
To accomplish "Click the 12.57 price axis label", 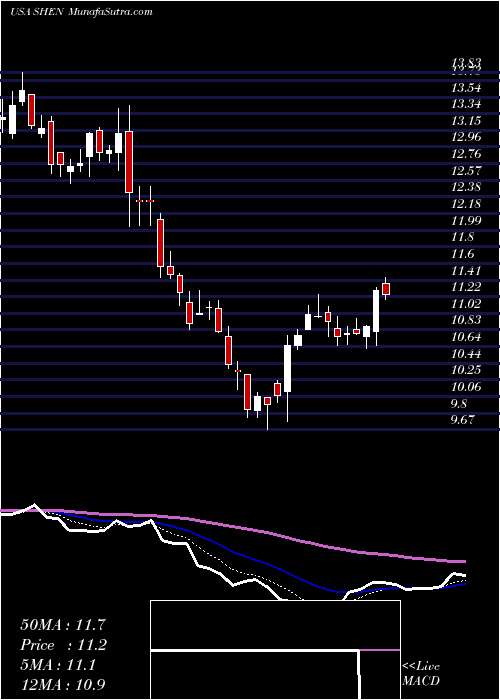I will (466, 171).
